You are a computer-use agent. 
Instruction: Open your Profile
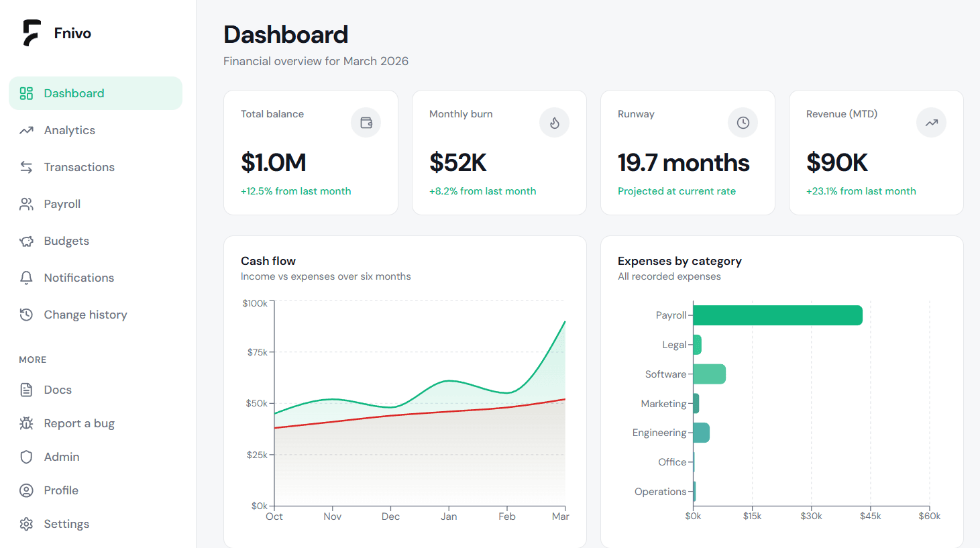click(62, 490)
